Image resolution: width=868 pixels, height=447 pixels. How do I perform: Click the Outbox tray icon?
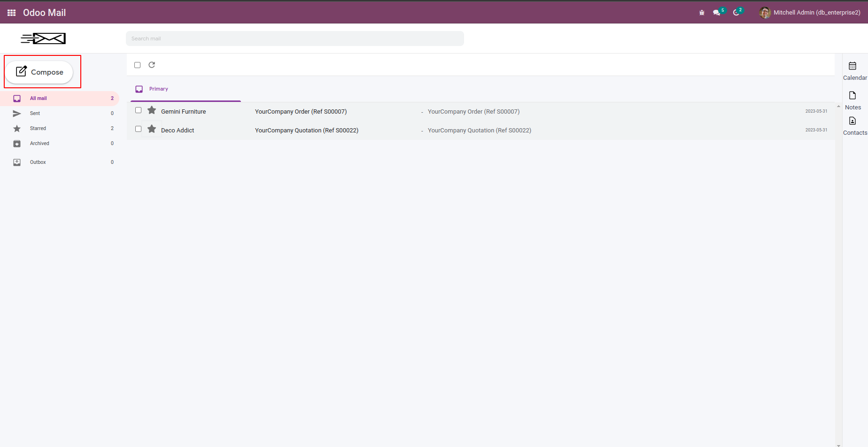[17, 162]
